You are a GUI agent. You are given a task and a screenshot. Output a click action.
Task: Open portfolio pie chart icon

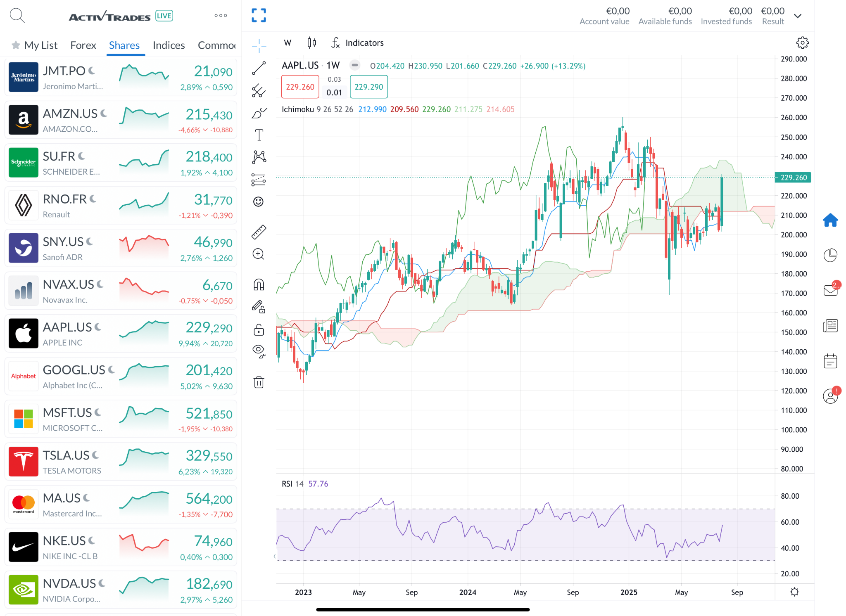(830, 255)
